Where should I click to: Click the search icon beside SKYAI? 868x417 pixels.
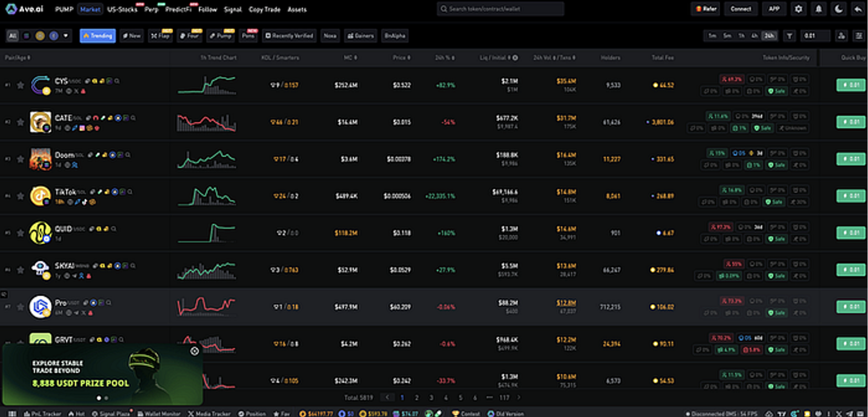coord(133,266)
